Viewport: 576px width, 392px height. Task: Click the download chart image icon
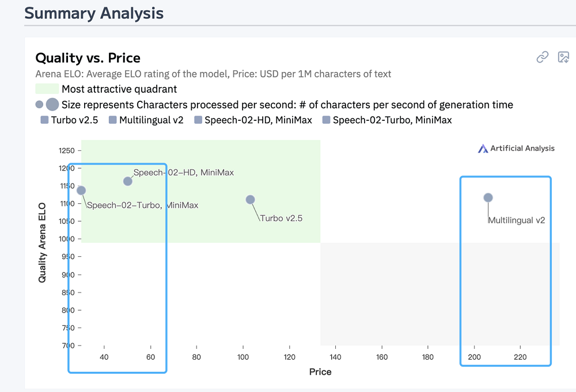point(563,57)
